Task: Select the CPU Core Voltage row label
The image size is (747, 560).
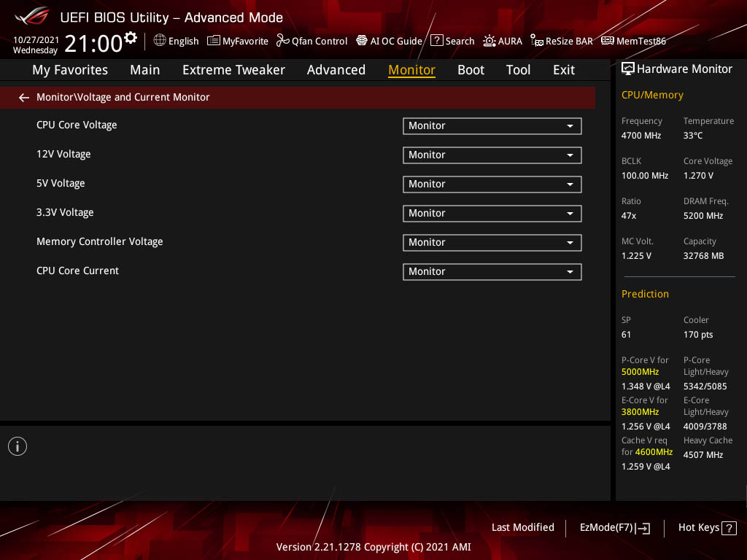Action: click(77, 125)
